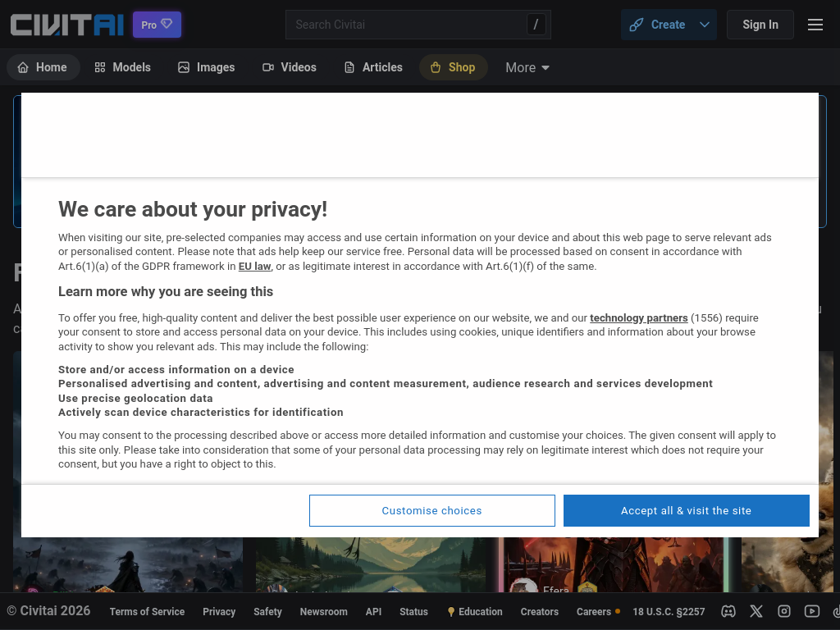Switch to the Images tab
The image size is (840, 630).
pyautogui.click(x=207, y=67)
